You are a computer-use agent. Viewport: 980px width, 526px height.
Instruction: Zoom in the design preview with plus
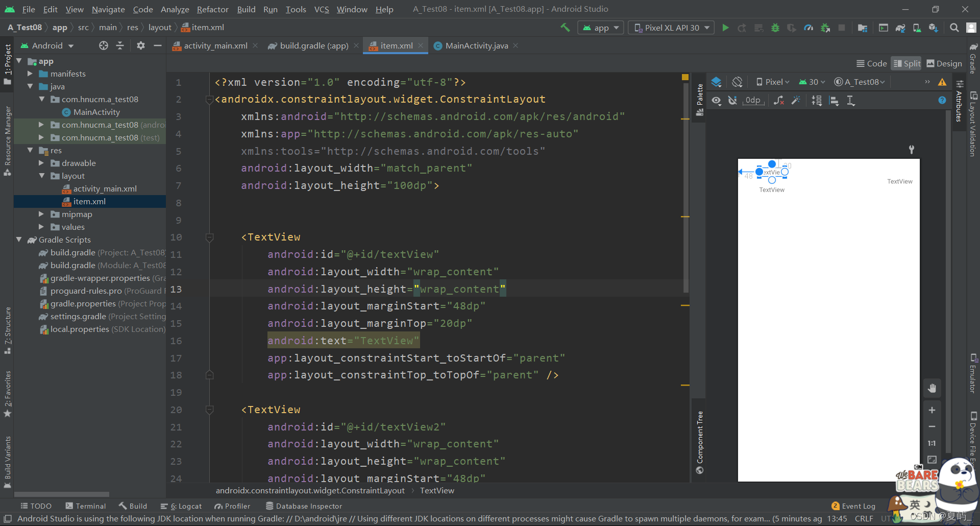932,410
